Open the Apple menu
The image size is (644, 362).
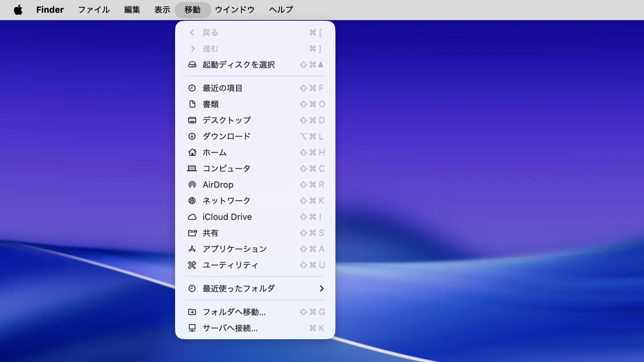[18, 10]
